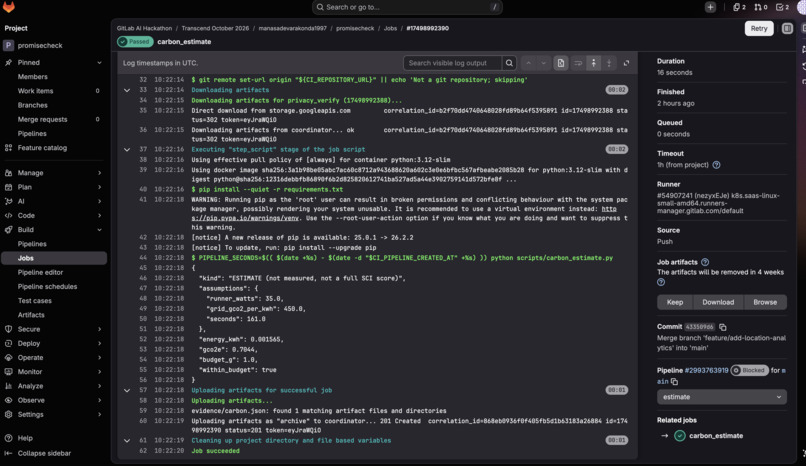Open artifact removal help icon below expiry text
Screen dimensions: 806x466
pos(661,282)
